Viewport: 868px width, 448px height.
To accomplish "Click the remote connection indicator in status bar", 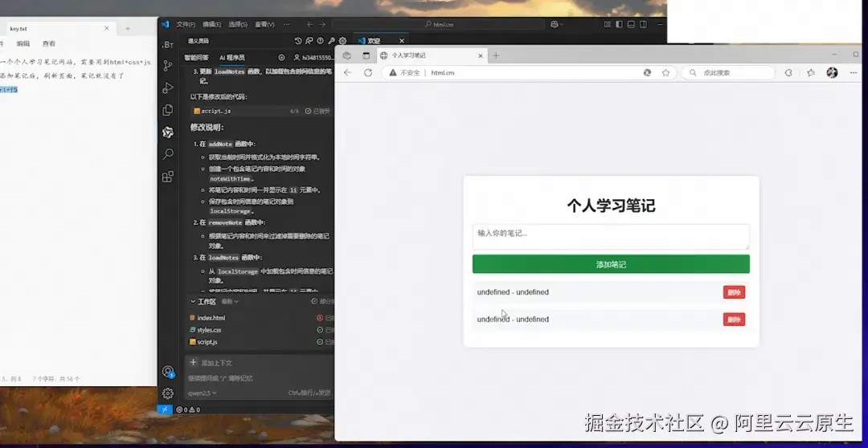I will 165,409.
